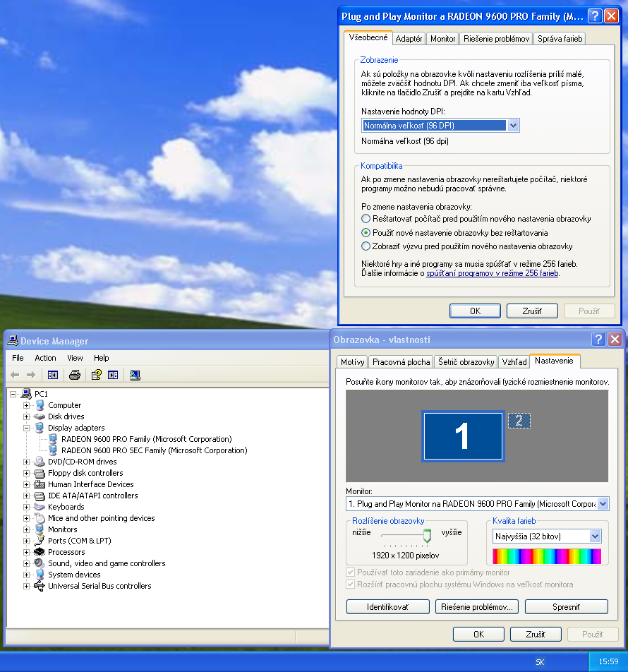Select the RADEON 9600 PRO SEC Family adapter
Image resolution: width=628 pixels, height=672 pixels.
(154, 450)
